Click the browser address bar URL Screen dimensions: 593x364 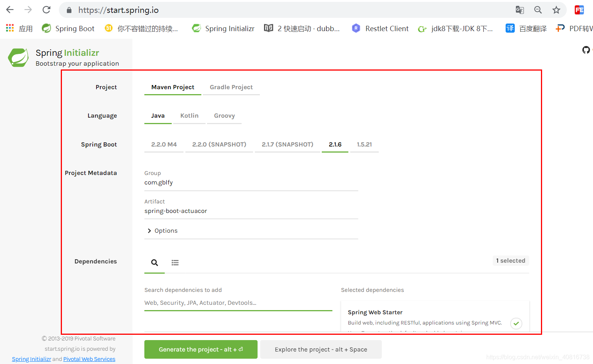pyautogui.click(x=119, y=10)
